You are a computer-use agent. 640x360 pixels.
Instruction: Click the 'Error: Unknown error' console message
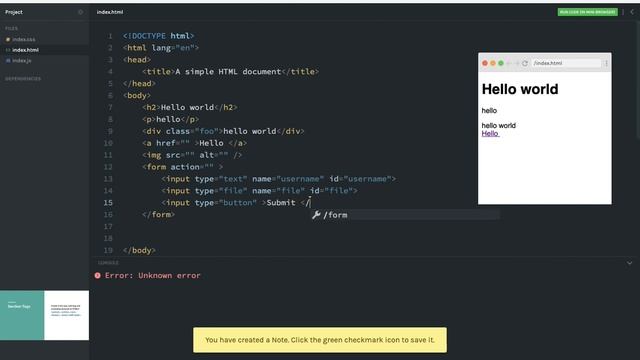click(x=153, y=276)
